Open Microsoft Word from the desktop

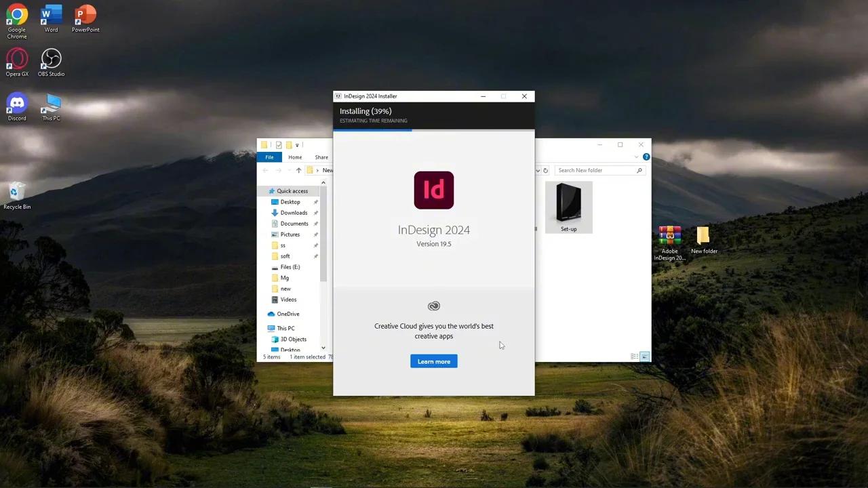(x=51, y=15)
